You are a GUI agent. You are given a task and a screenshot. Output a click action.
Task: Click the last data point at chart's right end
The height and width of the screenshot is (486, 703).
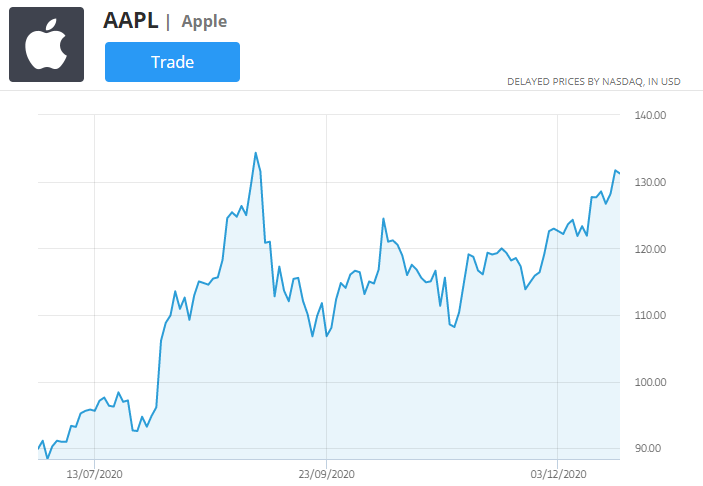coord(619,174)
